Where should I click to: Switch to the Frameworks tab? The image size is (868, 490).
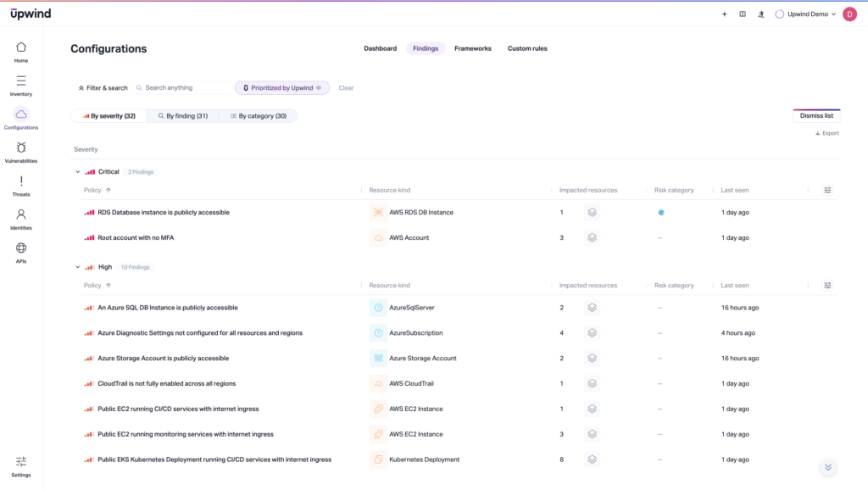pyautogui.click(x=473, y=48)
